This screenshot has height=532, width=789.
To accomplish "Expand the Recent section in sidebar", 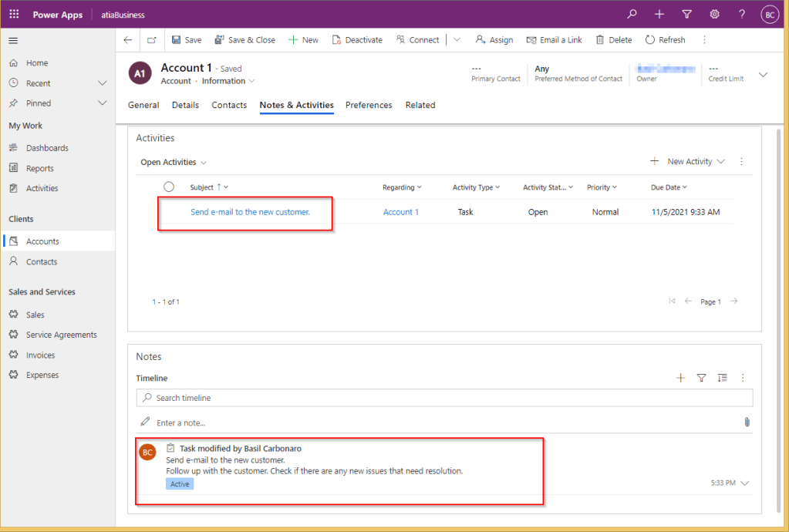I will (x=102, y=83).
